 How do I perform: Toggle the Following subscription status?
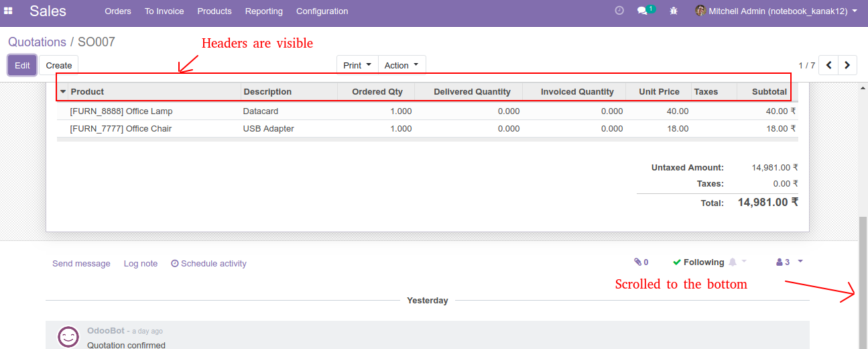tap(698, 262)
